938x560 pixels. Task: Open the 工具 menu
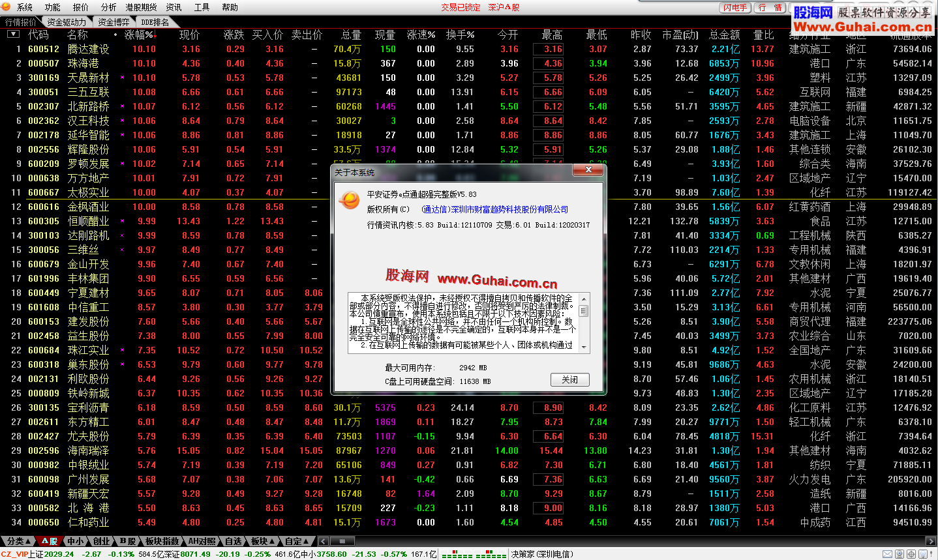pyautogui.click(x=202, y=7)
